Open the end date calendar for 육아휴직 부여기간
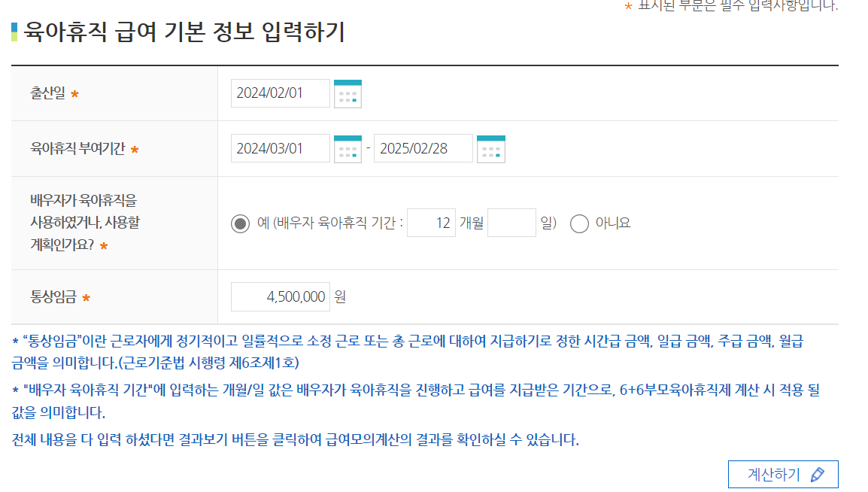The image size is (868, 492). tap(490, 148)
